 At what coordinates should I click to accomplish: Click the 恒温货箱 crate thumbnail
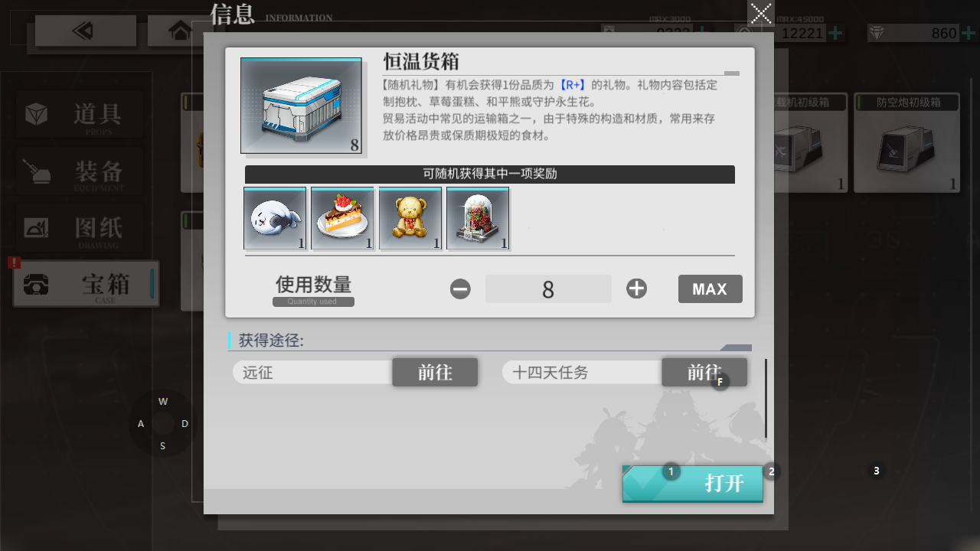click(x=301, y=106)
